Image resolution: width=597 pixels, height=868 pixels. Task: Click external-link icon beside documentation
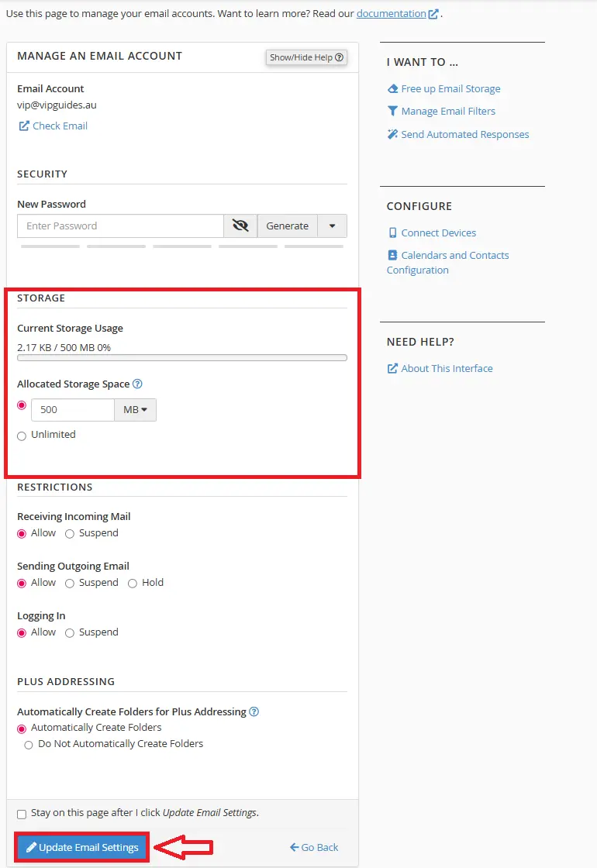(x=433, y=14)
